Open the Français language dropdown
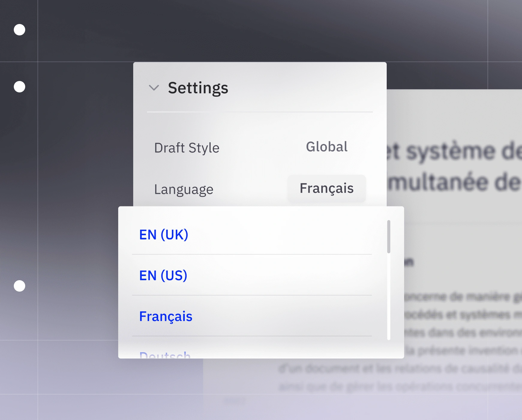 coord(327,188)
